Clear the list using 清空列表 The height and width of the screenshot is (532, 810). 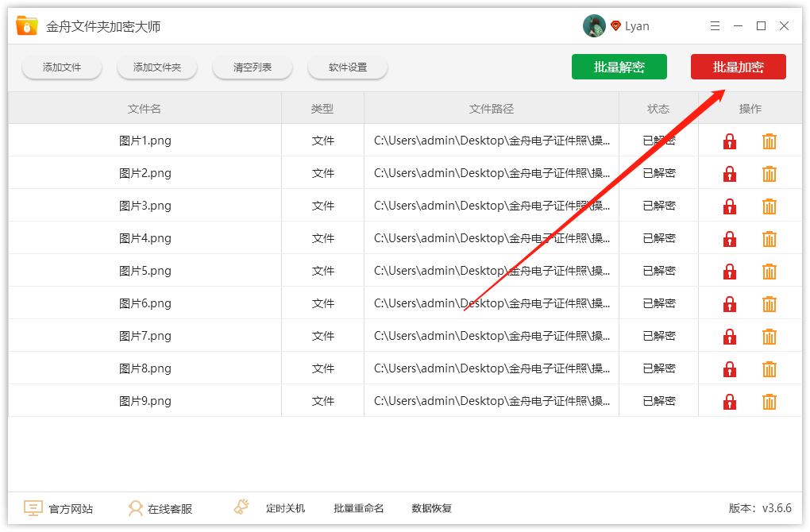pos(252,67)
